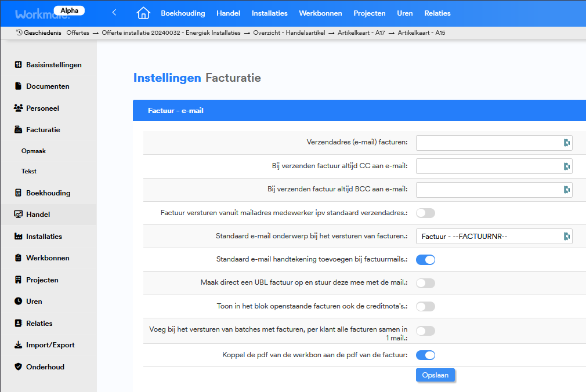Toggle off linking werkbon pdf to invoice
Screen dimensions: 586x392
pos(425,355)
